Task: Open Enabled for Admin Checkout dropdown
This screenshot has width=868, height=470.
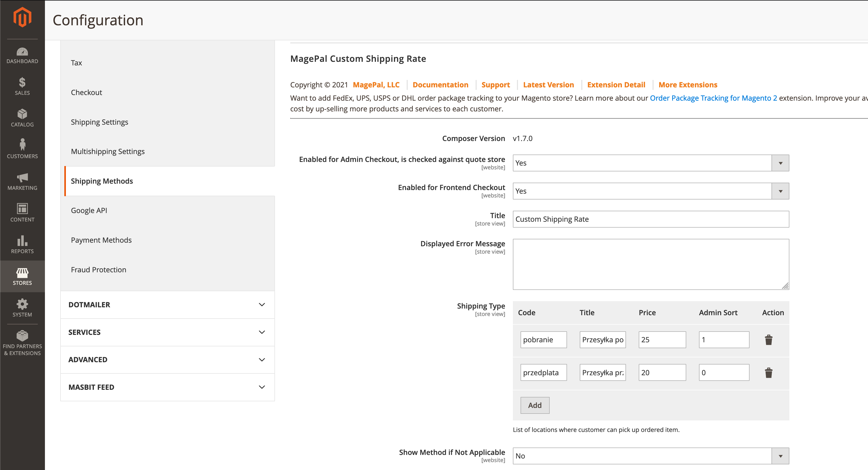Action: click(650, 163)
